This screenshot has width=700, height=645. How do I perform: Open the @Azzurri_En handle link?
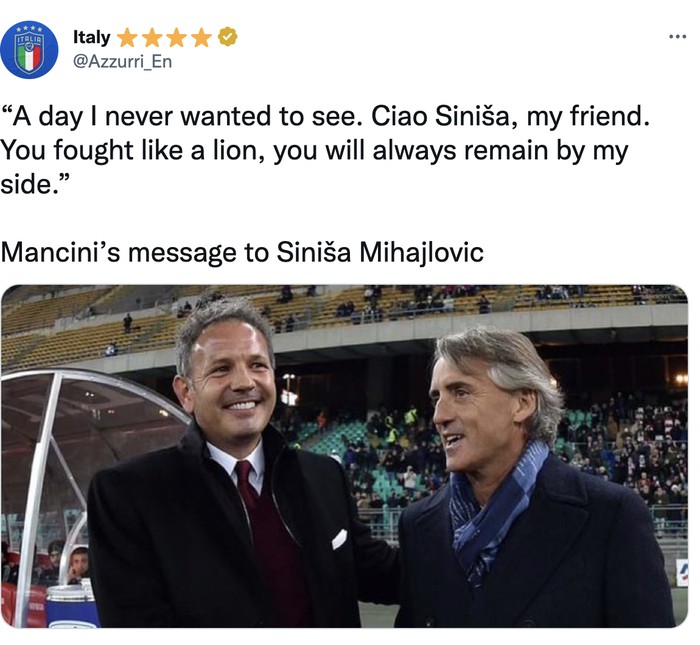(x=116, y=62)
